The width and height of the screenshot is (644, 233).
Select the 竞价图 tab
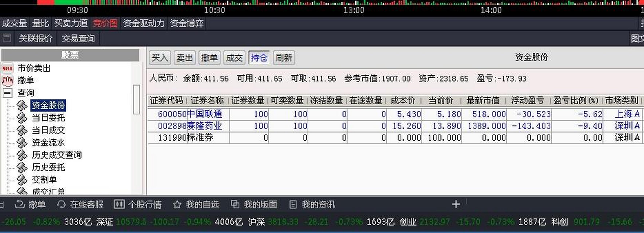(105, 23)
